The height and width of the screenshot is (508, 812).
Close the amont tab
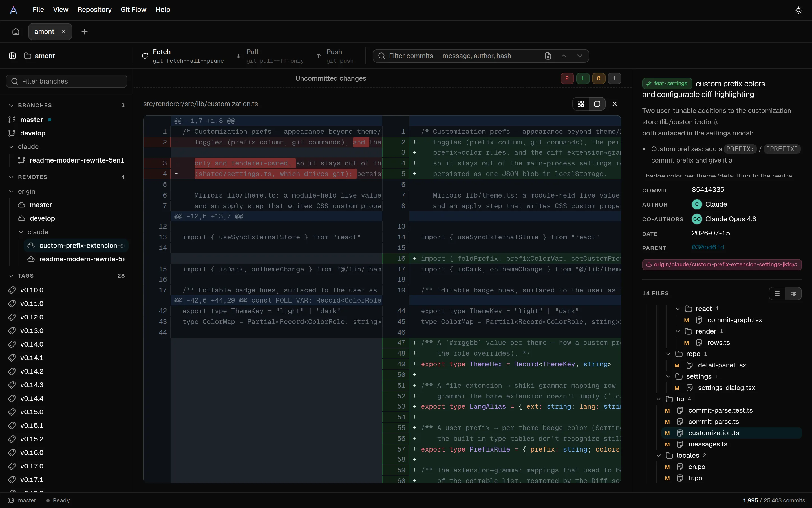[64, 32]
